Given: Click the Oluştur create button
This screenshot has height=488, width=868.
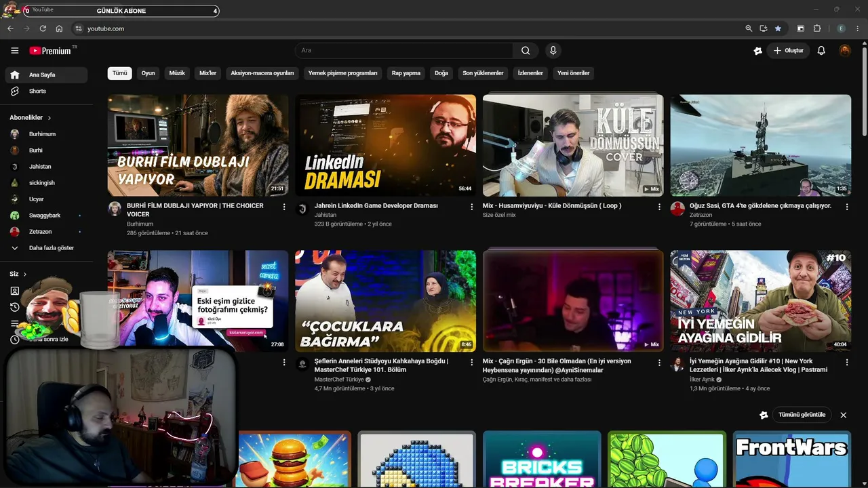Looking at the screenshot, I should click(x=789, y=51).
